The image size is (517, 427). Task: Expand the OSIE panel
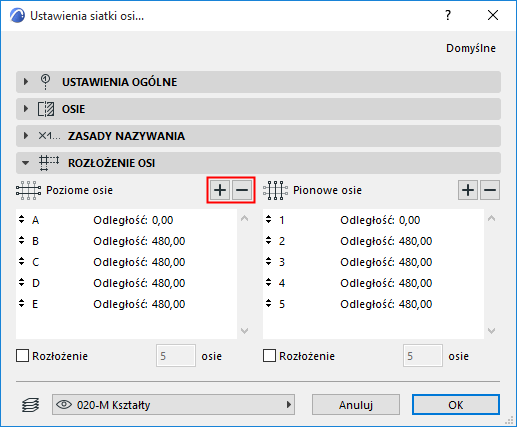[x=26, y=109]
